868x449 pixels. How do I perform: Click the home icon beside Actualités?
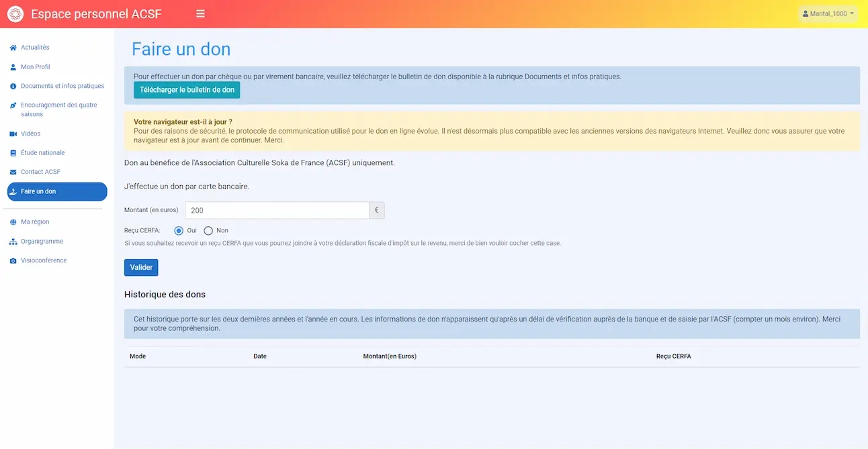point(13,48)
